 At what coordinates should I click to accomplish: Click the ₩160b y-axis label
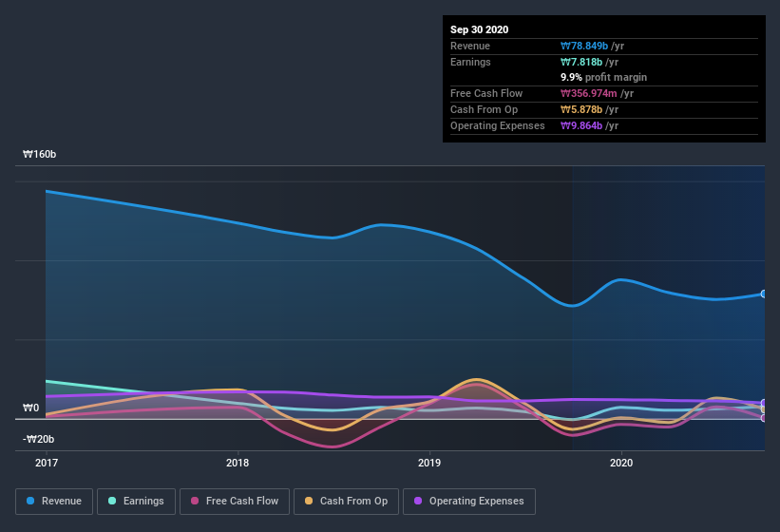pyautogui.click(x=39, y=154)
